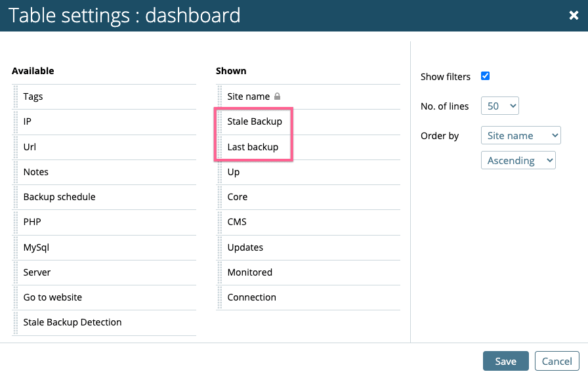The width and height of the screenshot is (588, 376).
Task: Open the Order by Site name dropdown
Action: point(521,135)
